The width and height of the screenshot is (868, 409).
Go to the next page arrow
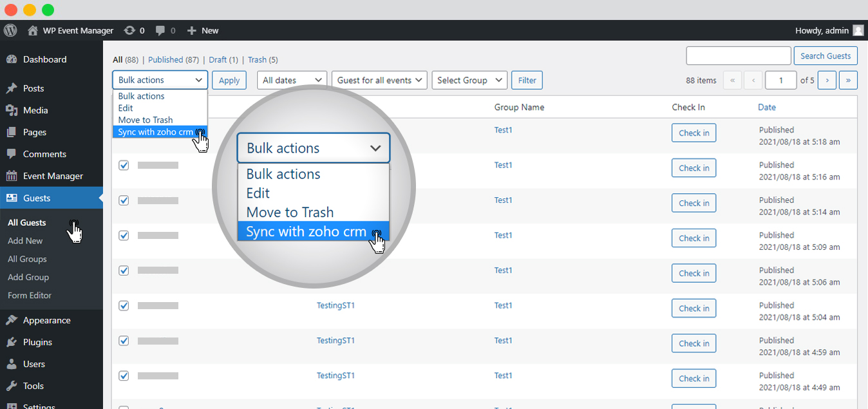click(827, 80)
